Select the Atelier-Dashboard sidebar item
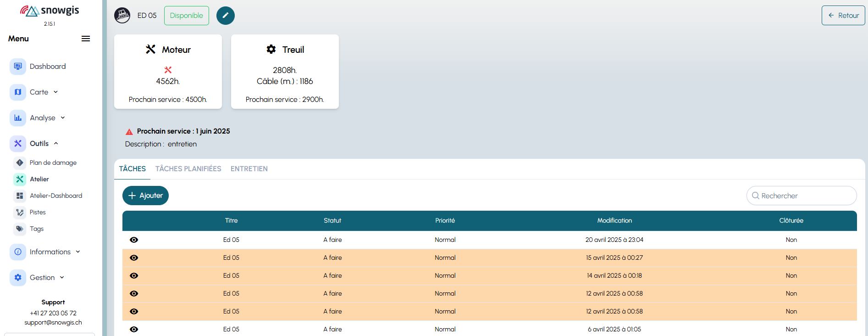The height and width of the screenshot is (336, 868). pyautogui.click(x=55, y=196)
